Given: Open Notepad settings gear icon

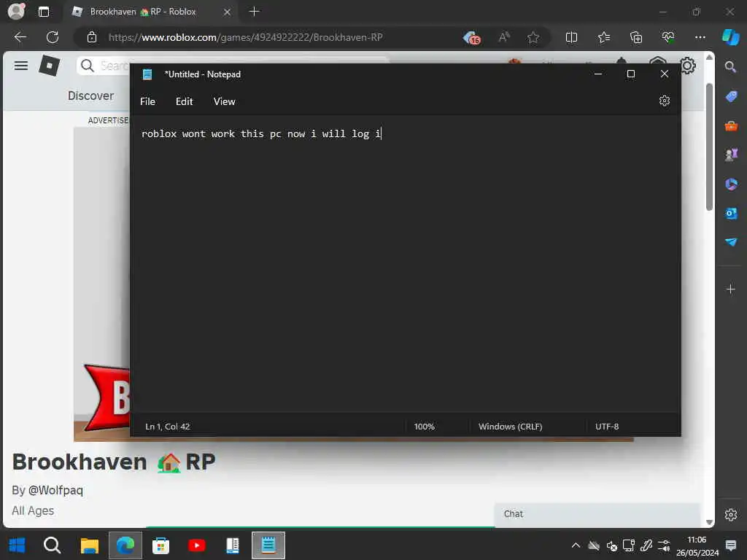Looking at the screenshot, I should 664,101.
